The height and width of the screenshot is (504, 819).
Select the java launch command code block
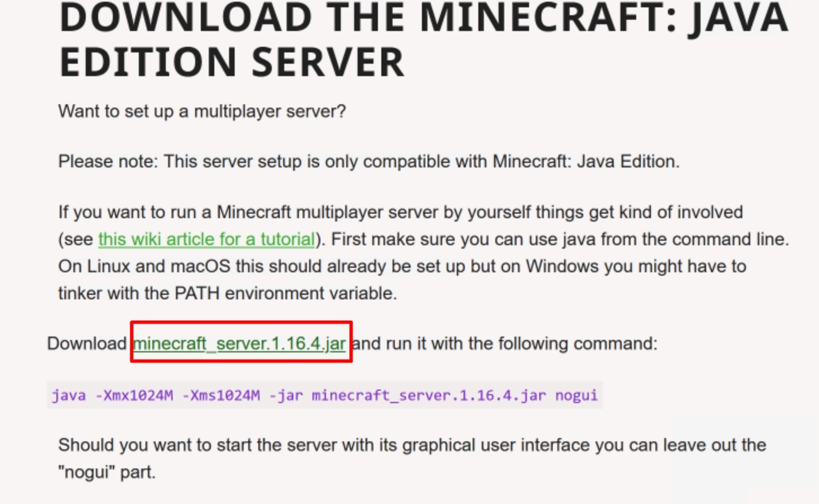pos(324,395)
